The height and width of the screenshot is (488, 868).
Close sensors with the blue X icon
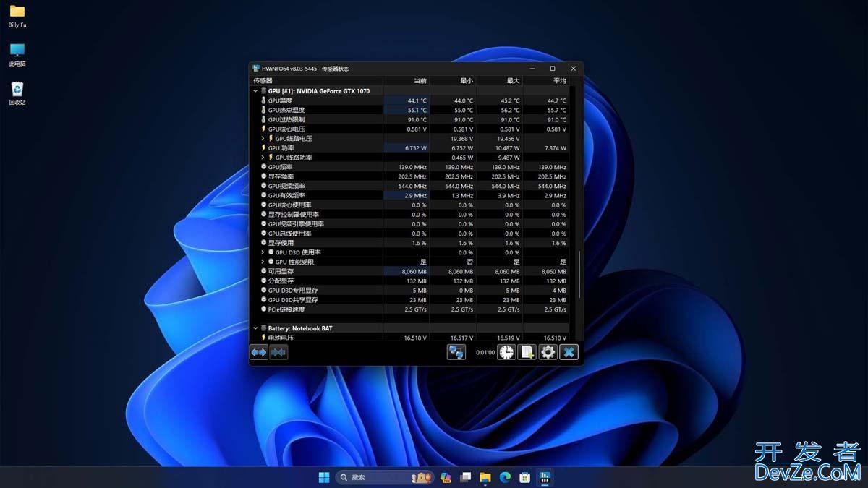click(x=569, y=352)
